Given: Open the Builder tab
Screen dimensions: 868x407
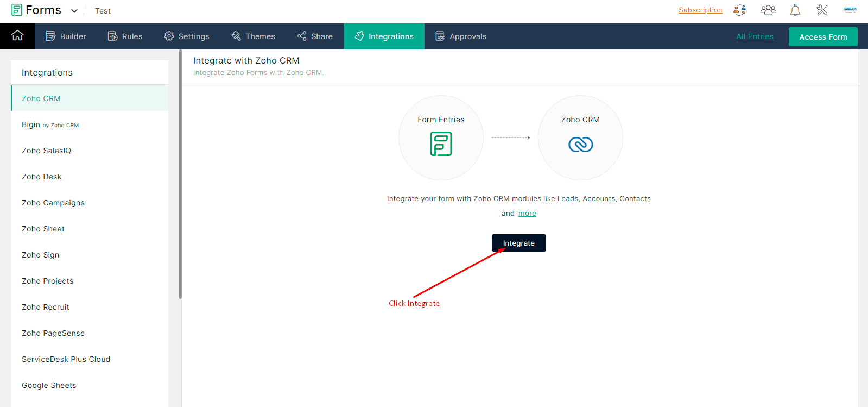Looking at the screenshot, I should 66,36.
